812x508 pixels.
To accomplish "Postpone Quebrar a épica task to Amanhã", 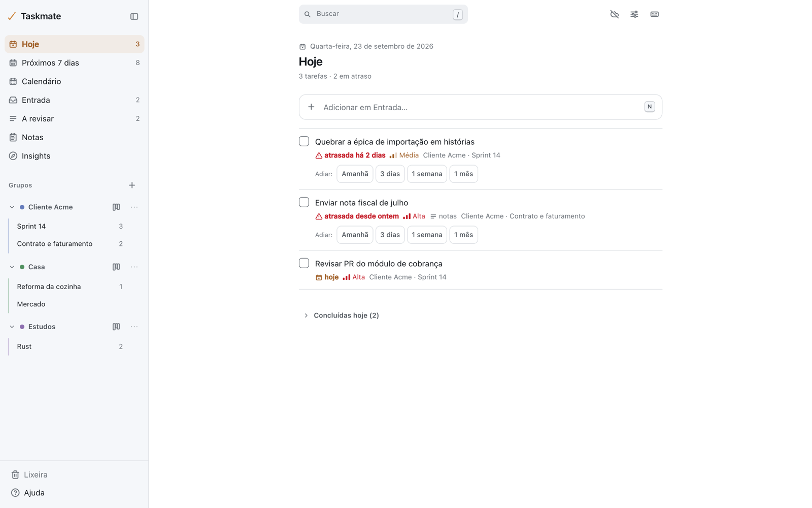I will 355,174.
